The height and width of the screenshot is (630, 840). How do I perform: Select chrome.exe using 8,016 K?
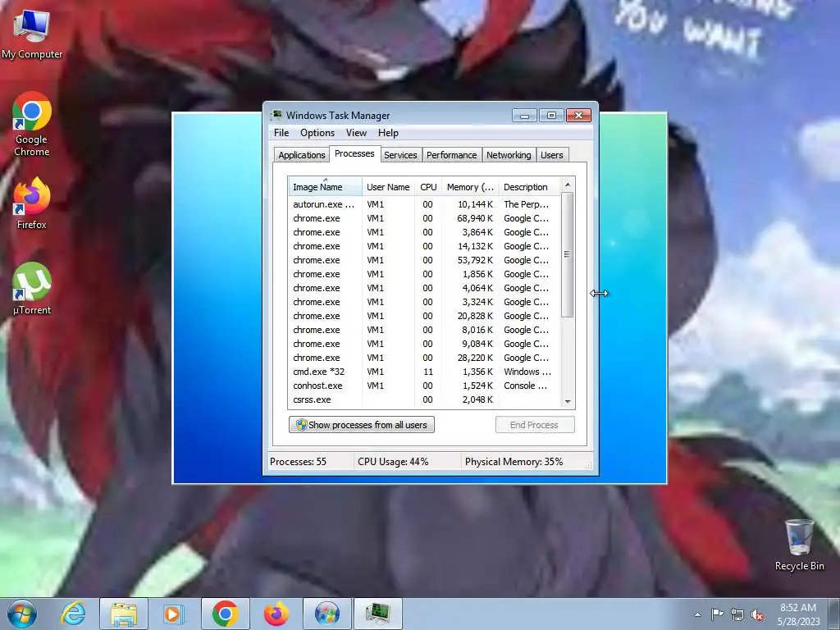424,330
